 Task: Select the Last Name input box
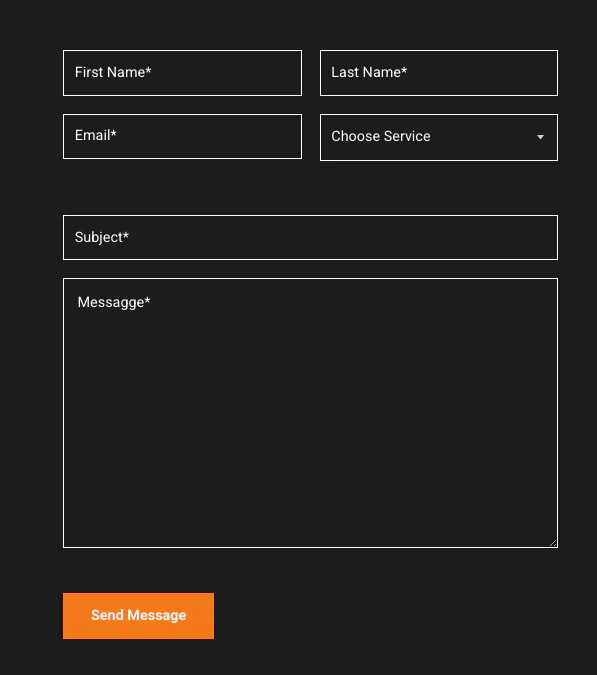click(439, 73)
